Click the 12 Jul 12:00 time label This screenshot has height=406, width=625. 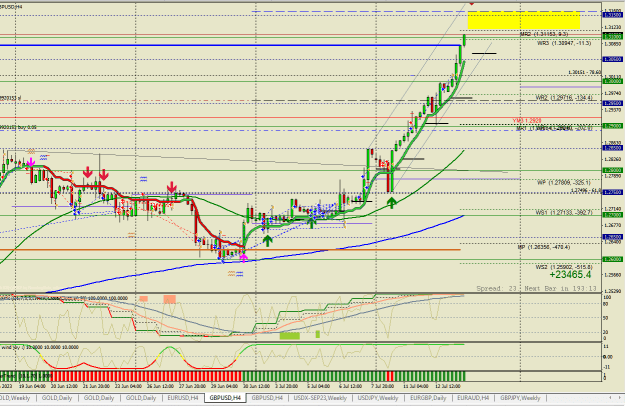448,386
